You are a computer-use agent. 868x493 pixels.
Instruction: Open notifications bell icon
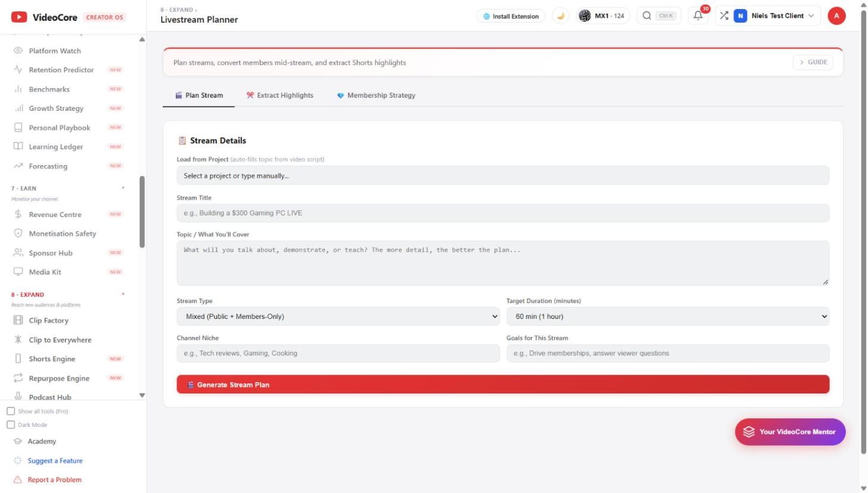697,16
